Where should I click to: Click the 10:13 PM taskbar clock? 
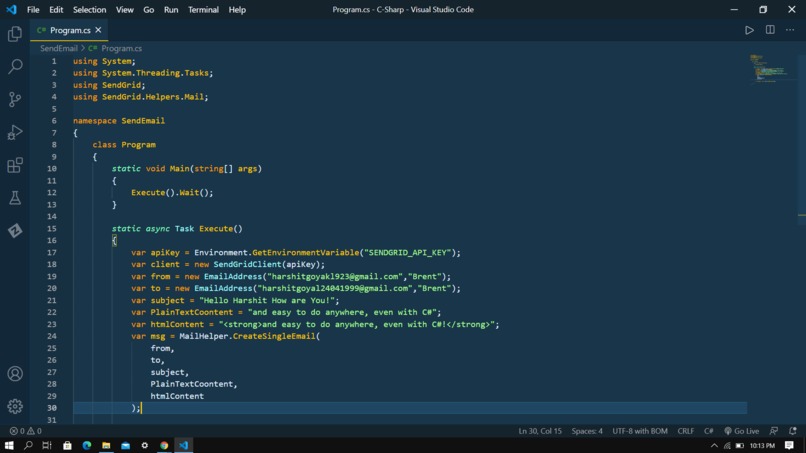pyautogui.click(x=762, y=445)
